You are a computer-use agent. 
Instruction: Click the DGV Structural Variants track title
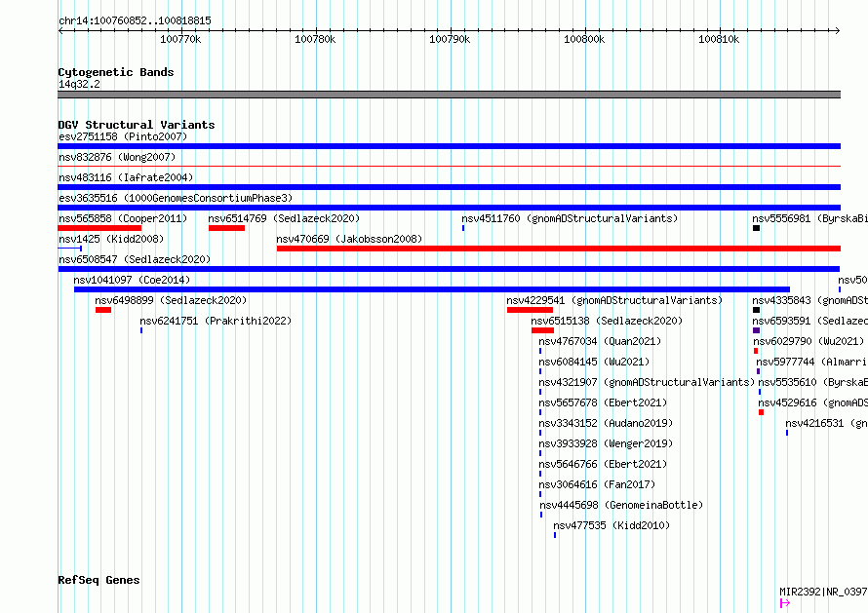[x=137, y=125]
